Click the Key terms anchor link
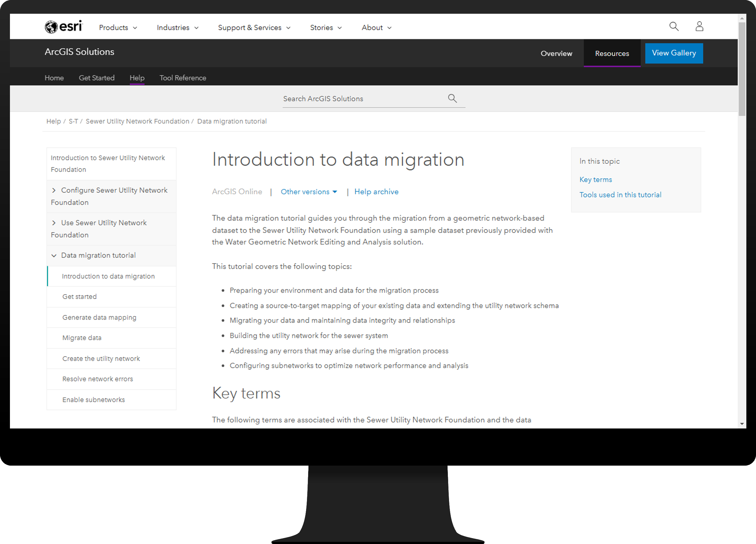 click(x=595, y=180)
